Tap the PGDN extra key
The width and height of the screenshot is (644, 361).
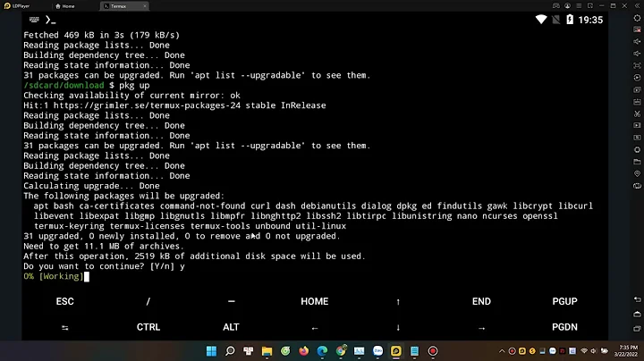564,327
